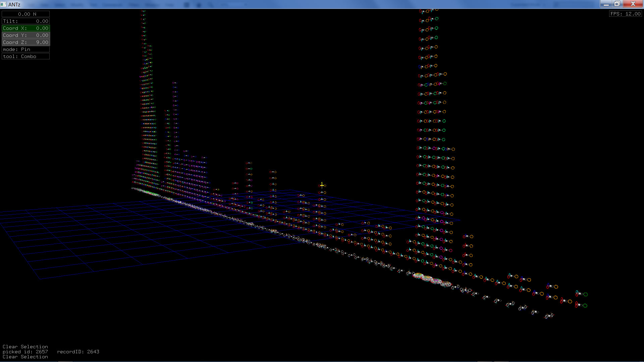Viewport: 644px width, 362px height.
Task: Select the highlighted Coord X field
Action: pos(26,28)
